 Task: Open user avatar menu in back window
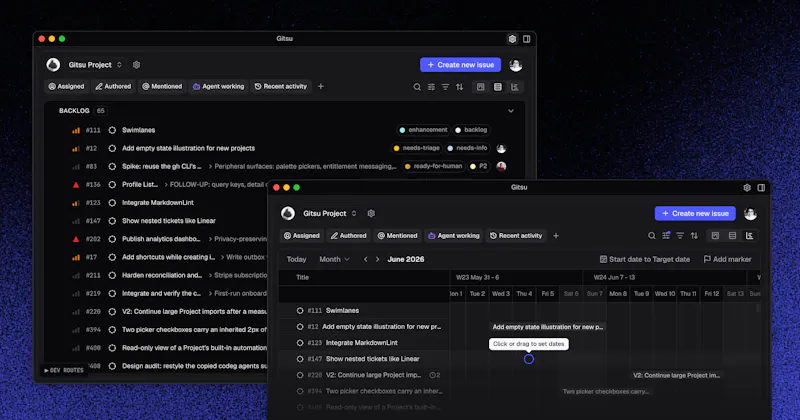click(x=515, y=65)
